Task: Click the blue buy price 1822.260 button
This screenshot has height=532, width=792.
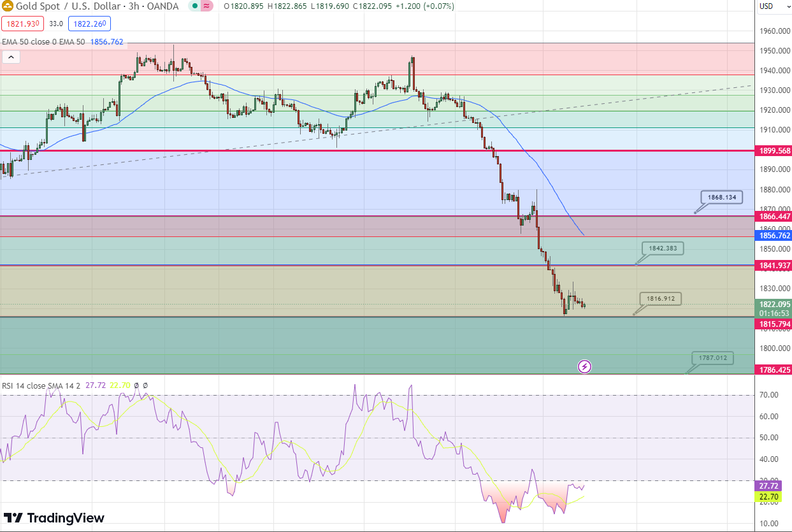Action: [x=89, y=24]
